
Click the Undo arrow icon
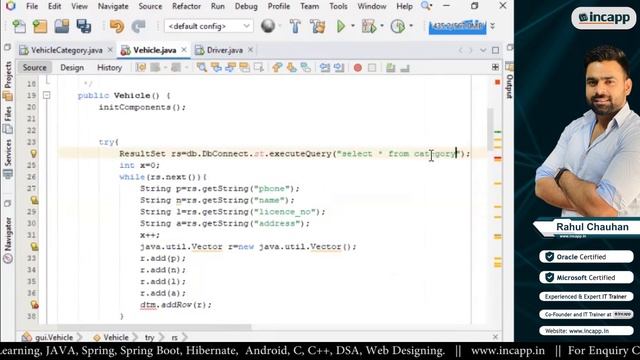117,27
